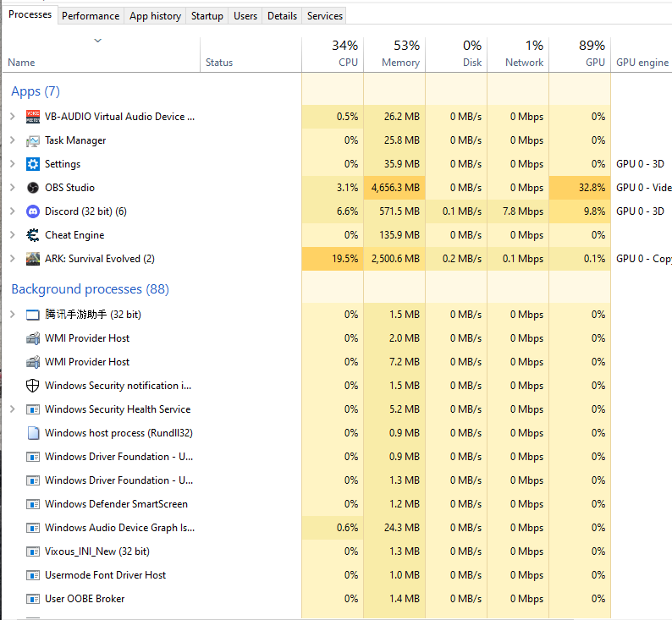
Task: Click the OBS Studio icon
Action: coord(32,188)
